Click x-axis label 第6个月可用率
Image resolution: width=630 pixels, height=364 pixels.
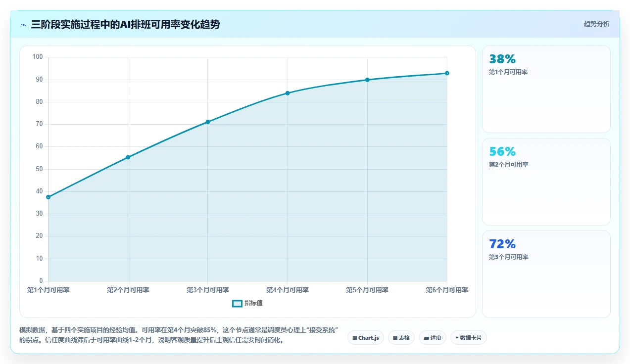click(x=447, y=290)
